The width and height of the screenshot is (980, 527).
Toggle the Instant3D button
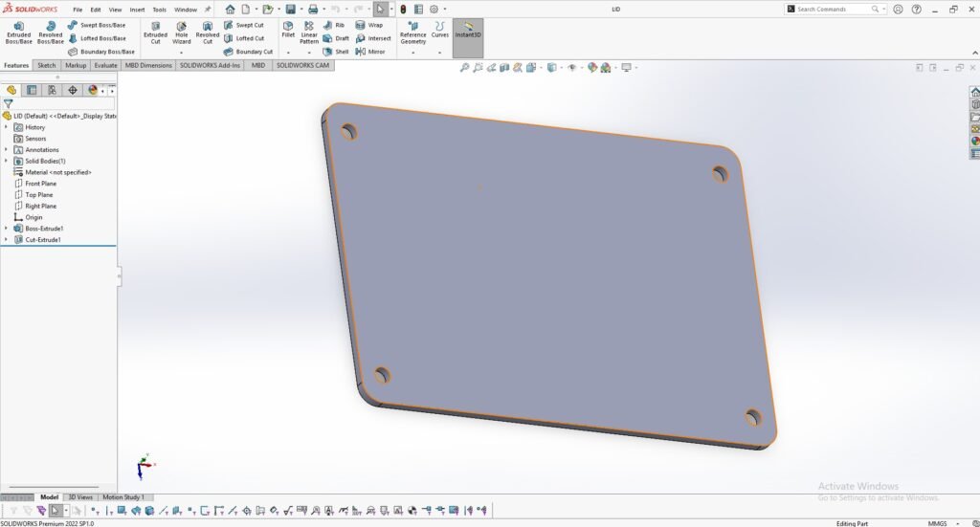click(468, 30)
